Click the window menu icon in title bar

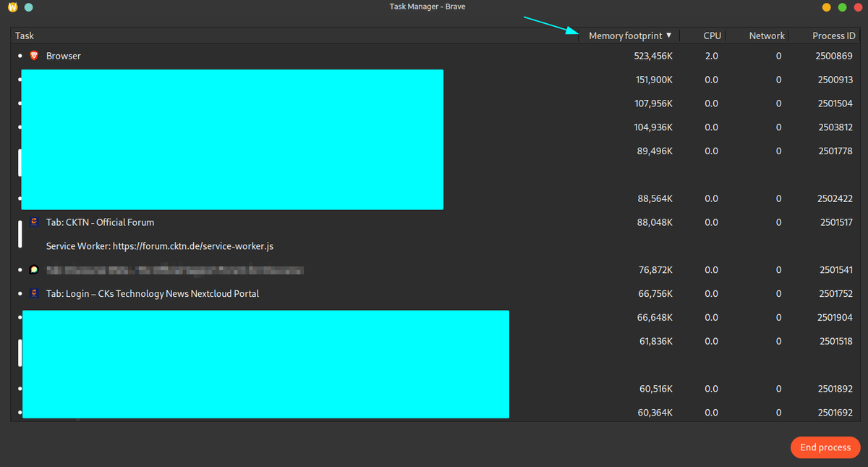[12, 7]
